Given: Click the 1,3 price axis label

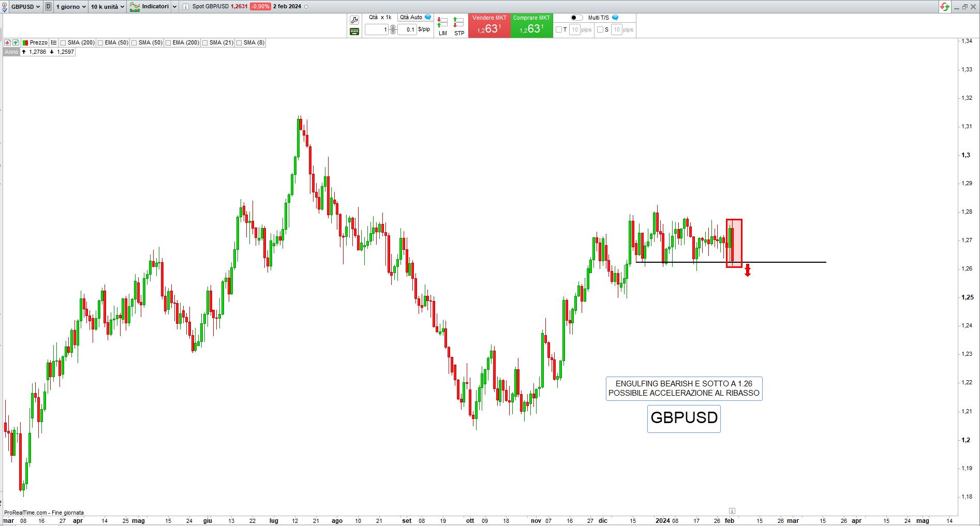Looking at the screenshot, I should (x=966, y=155).
